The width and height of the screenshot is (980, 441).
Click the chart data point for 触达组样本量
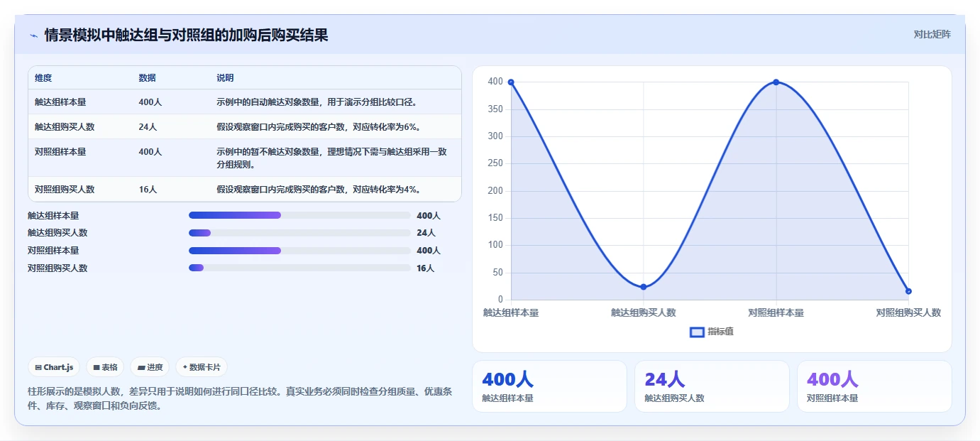pyautogui.click(x=511, y=82)
